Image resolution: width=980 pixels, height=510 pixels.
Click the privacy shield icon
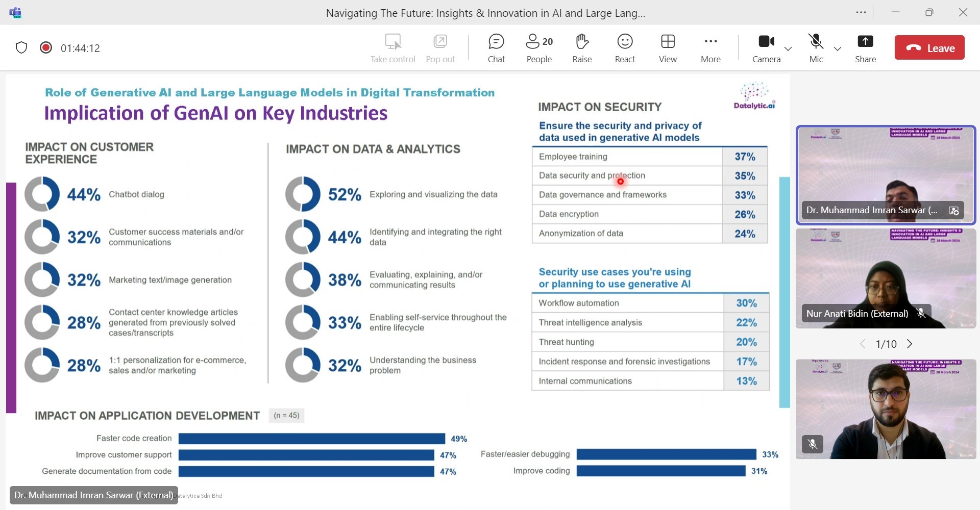click(x=21, y=48)
